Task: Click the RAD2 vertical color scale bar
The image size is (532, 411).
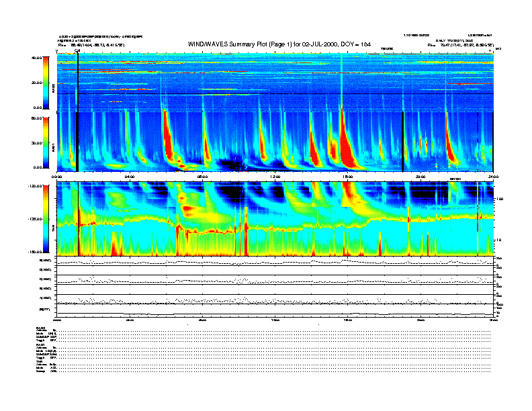Action: click(x=45, y=82)
